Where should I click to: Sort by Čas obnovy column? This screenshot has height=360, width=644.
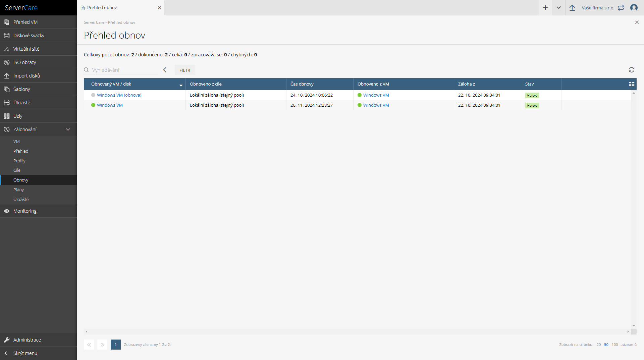[x=320, y=84]
